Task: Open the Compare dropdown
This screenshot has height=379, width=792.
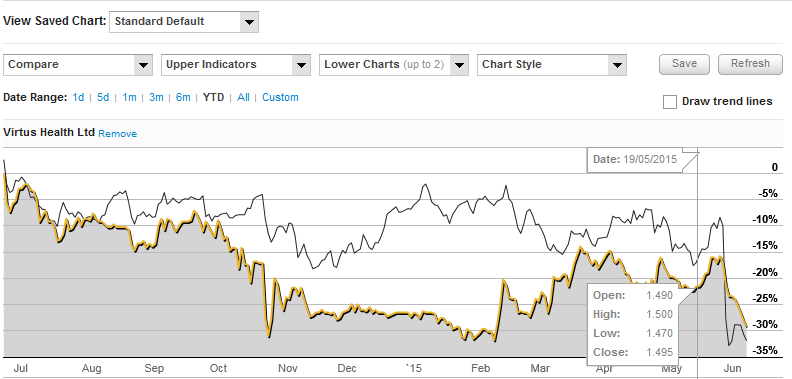Action: pos(78,65)
